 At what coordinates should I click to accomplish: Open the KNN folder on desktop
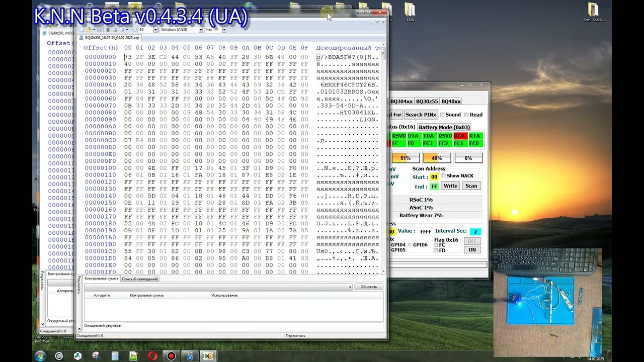click(410, 12)
